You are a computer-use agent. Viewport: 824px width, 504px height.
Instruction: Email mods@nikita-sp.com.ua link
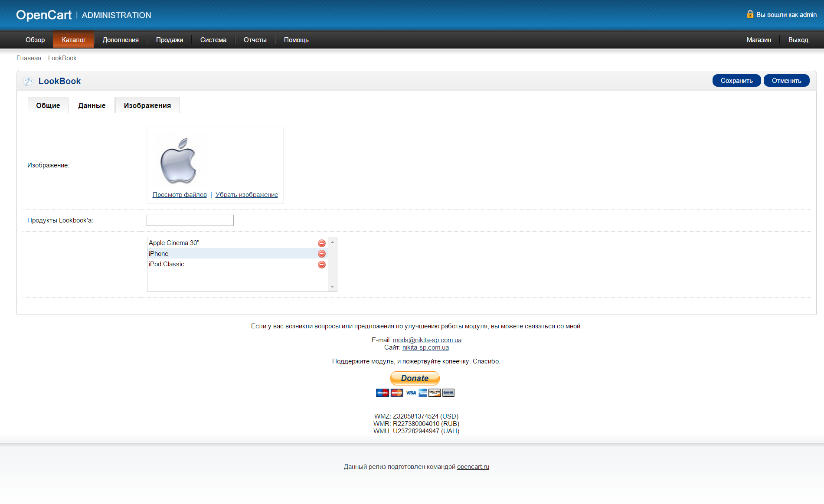click(427, 340)
